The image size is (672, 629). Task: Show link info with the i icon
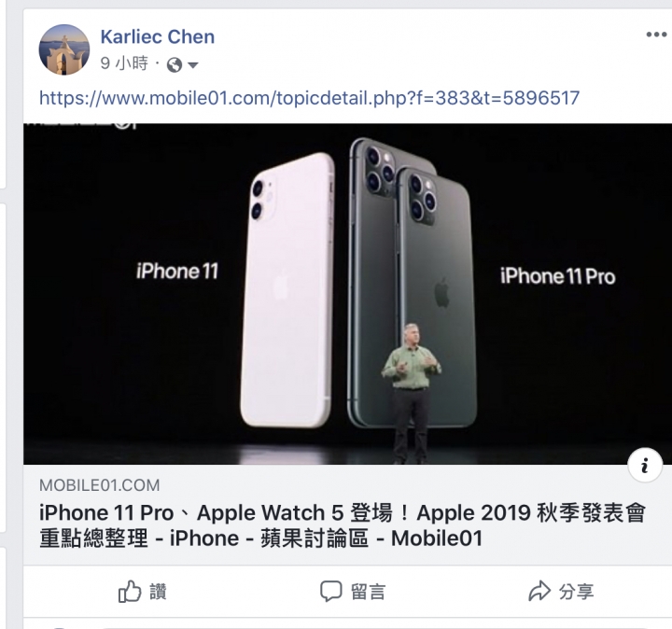pyautogui.click(x=645, y=465)
